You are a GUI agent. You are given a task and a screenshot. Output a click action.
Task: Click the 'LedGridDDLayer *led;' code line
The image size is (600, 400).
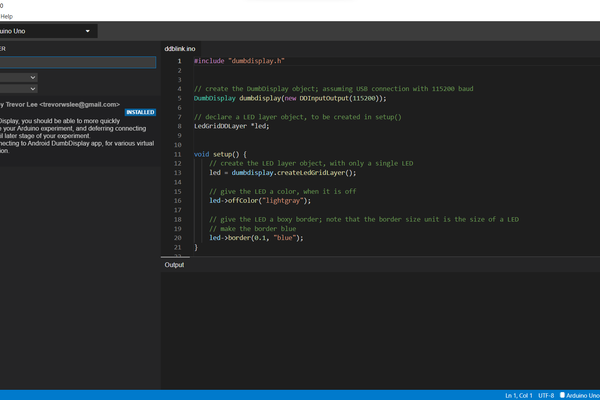tap(232, 126)
